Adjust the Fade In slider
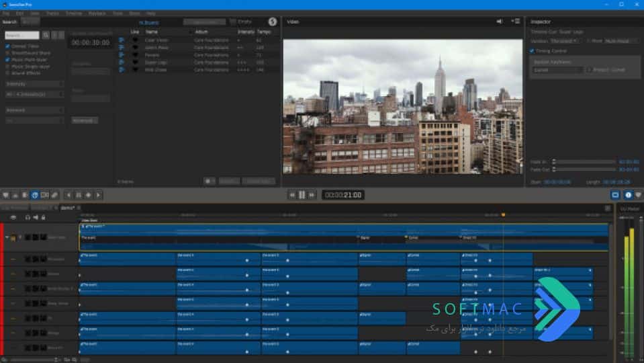The width and height of the screenshot is (644, 363). 584,162
